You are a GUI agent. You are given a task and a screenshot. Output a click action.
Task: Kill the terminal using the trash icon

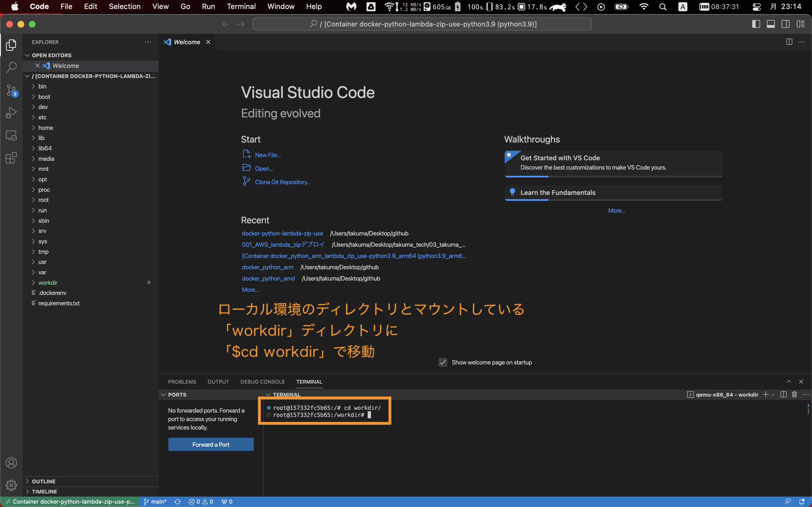pyautogui.click(x=794, y=394)
